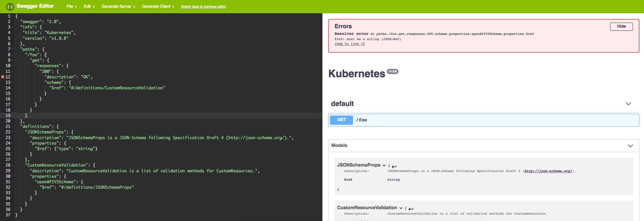The height and width of the screenshot is (221, 644).
Task: Open the File menu
Action: pos(72,6)
